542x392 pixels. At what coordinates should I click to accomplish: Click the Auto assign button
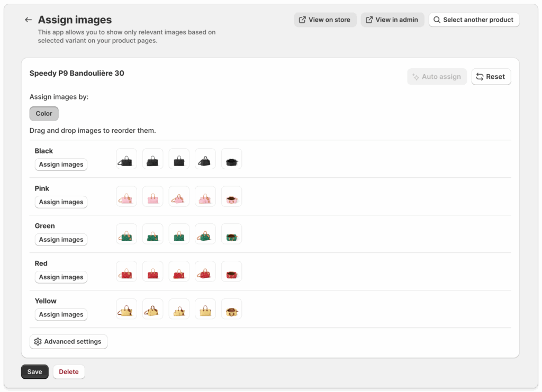[437, 77]
